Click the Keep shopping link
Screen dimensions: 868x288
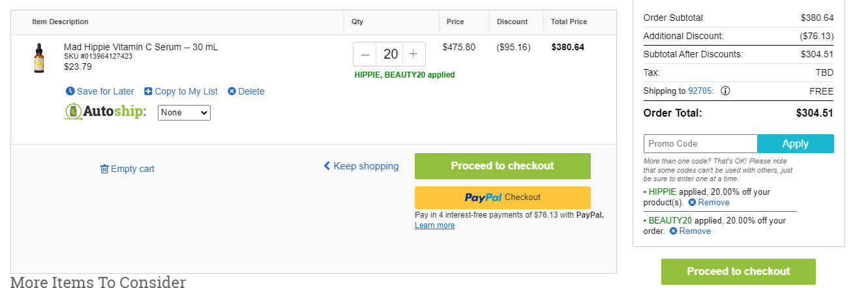(x=361, y=166)
